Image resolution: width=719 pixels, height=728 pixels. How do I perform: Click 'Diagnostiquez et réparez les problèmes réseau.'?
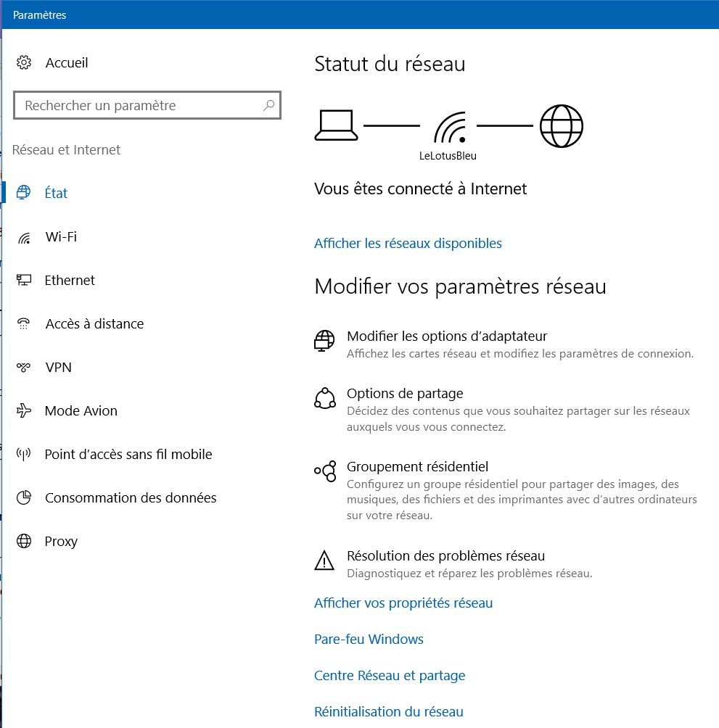tap(469, 574)
